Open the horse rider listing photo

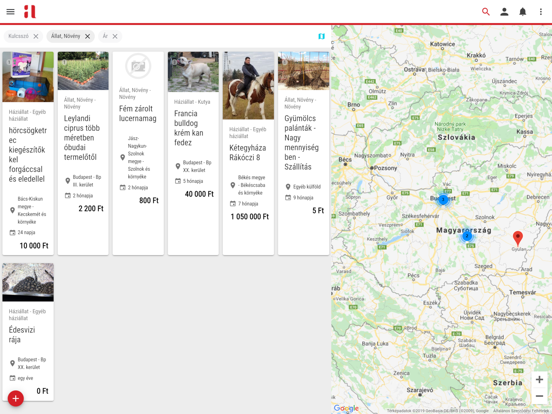248,86
